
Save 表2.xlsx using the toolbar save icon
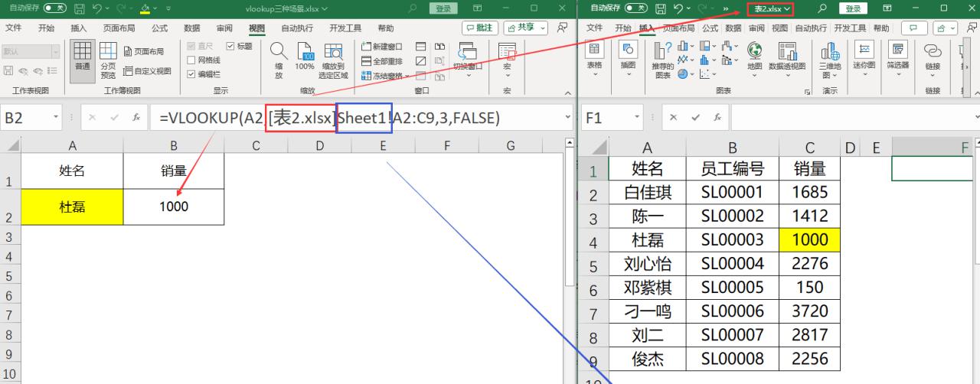coord(661,8)
